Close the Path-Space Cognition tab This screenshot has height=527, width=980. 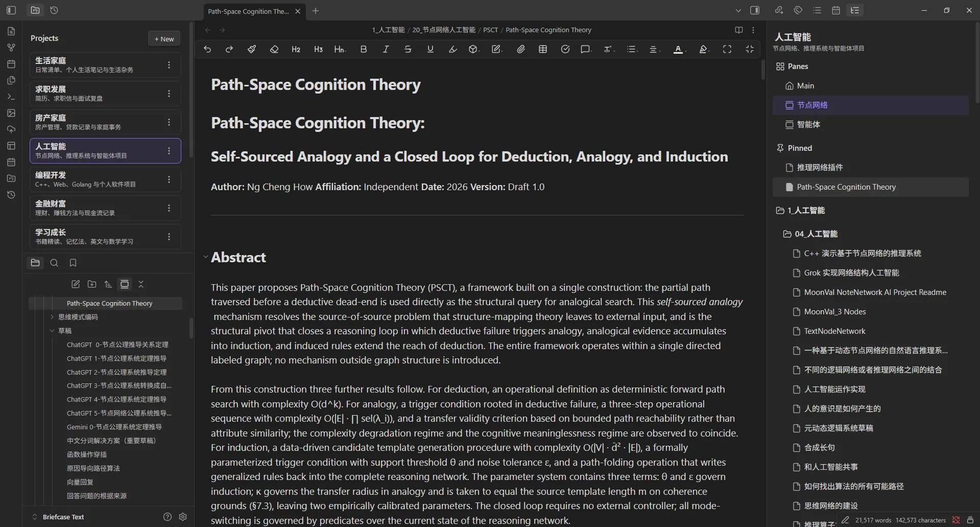click(x=298, y=11)
